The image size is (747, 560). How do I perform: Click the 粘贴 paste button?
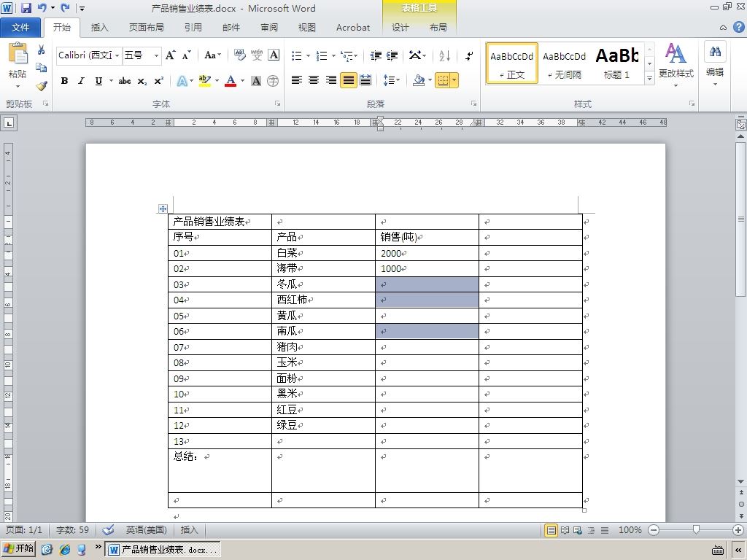click(x=18, y=65)
